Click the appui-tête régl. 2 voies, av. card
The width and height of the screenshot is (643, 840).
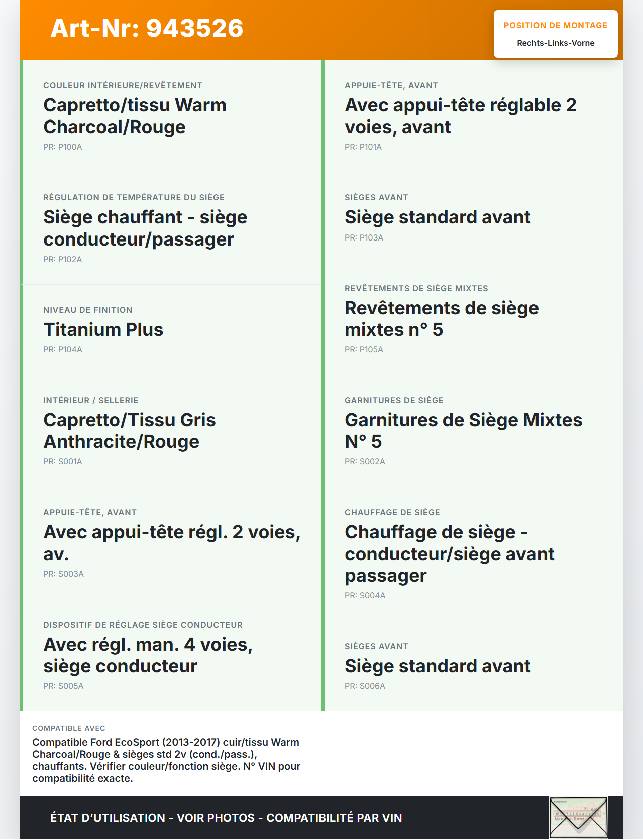172,543
